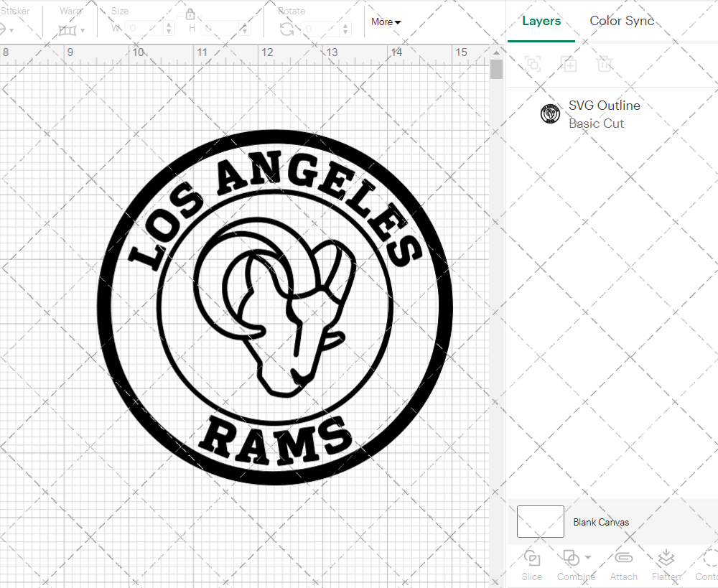Expand the Combine dropdown arrow
This screenshot has height=588, width=718.
[588, 558]
